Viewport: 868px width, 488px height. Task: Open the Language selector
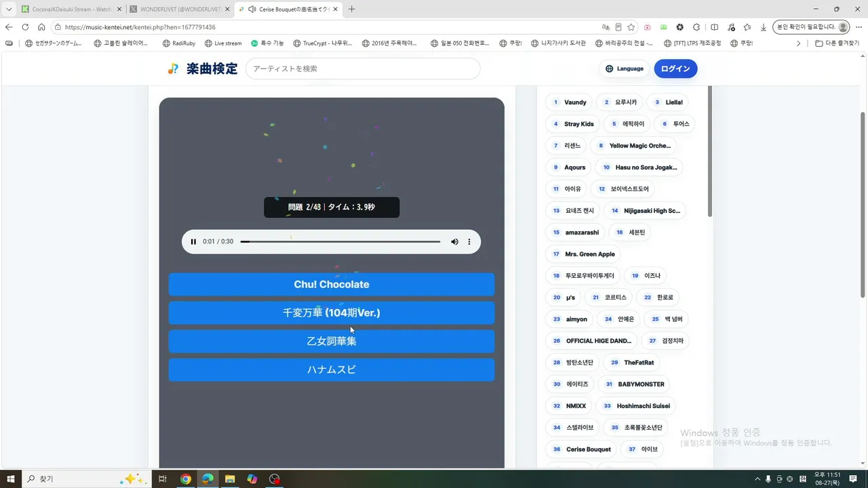(x=624, y=68)
